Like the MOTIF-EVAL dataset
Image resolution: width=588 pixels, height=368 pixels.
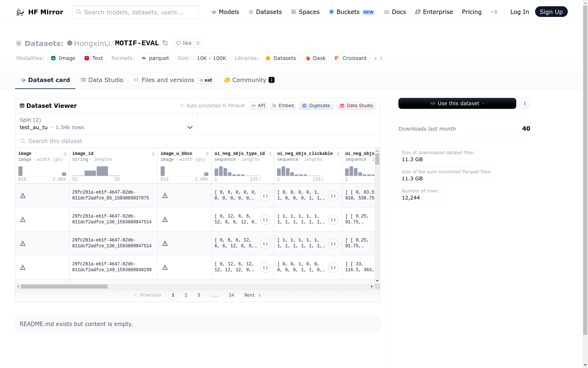(184, 43)
